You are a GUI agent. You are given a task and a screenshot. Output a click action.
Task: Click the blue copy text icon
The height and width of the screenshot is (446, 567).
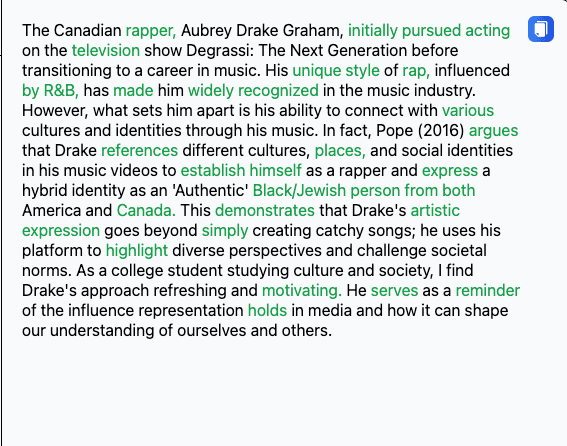click(541, 29)
